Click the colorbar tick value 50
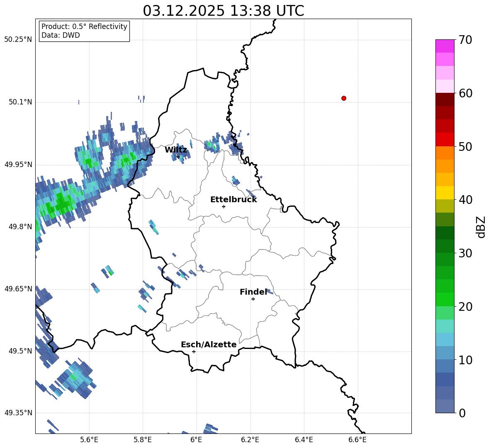 pyautogui.click(x=465, y=147)
